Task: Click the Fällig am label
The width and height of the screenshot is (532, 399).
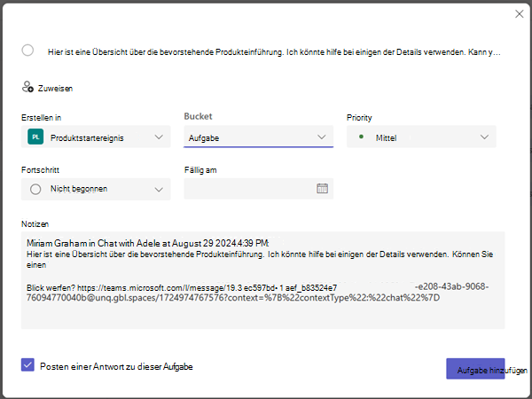Action: tap(200, 170)
